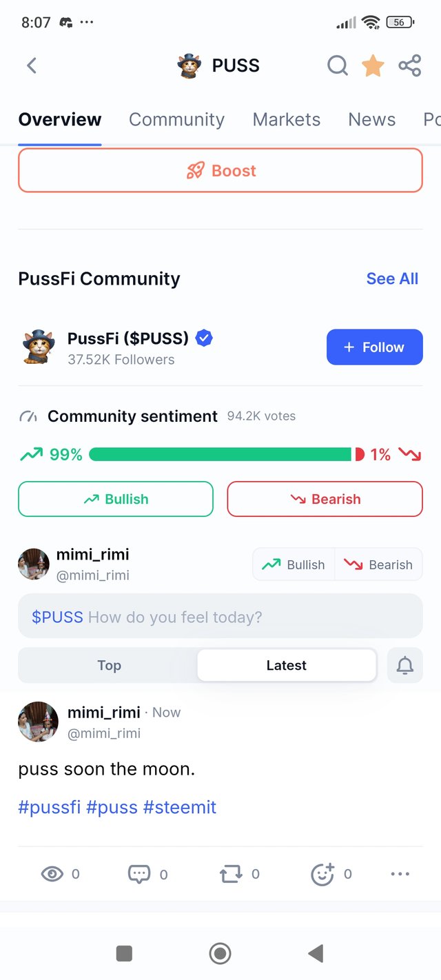Viewport: 441px width, 980px height.
Task: Go to the News tab
Action: point(371,119)
